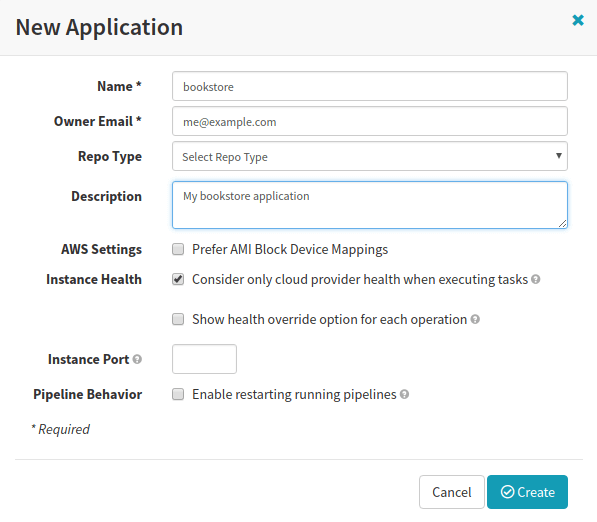Click the Instance Port input box

[x=204, y=359]
